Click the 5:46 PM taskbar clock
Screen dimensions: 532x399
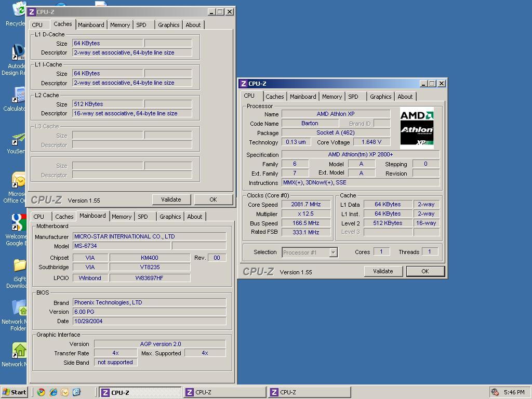click(514, 392)
